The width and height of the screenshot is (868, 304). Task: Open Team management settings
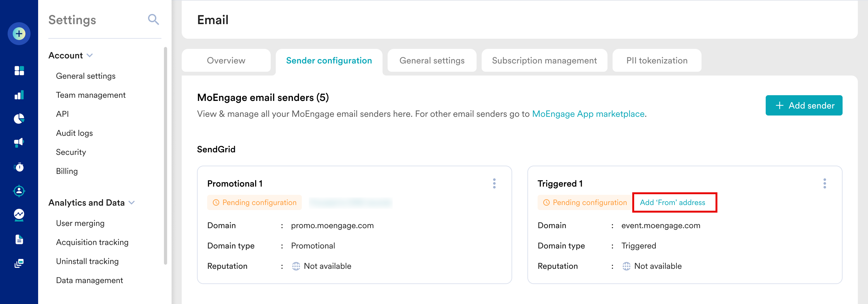(x=91, y=95)
